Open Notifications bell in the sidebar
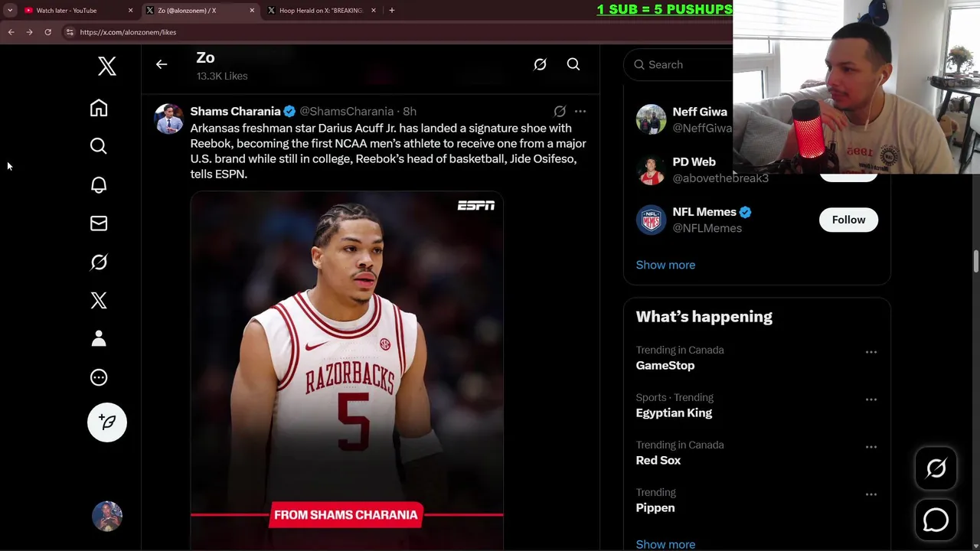 (x=99, y=185)
